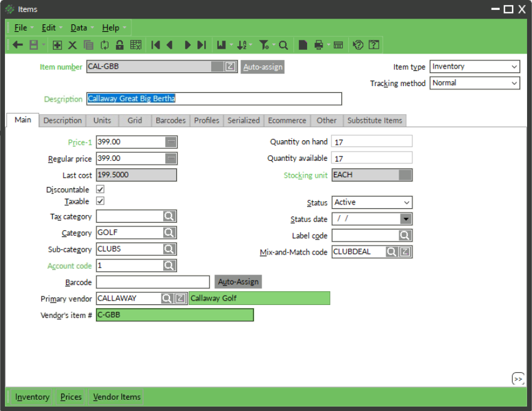Click the calculator icon in toolbar
This screenshot has width=532, height=411.
coord(338,45)
